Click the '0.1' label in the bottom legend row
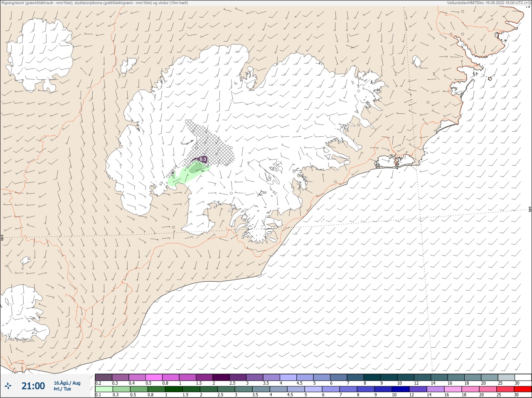Screen dimensions: 532x398 click(98, 395)
